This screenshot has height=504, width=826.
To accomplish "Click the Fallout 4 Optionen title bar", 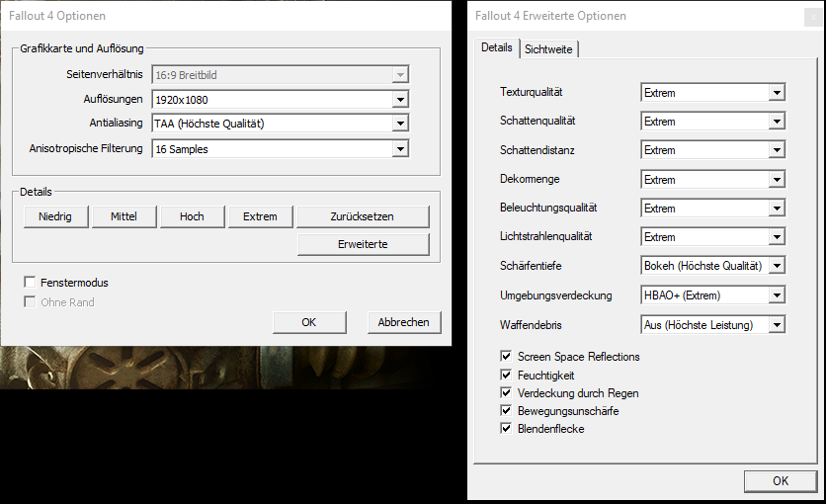I will click(x=226, y=16).
